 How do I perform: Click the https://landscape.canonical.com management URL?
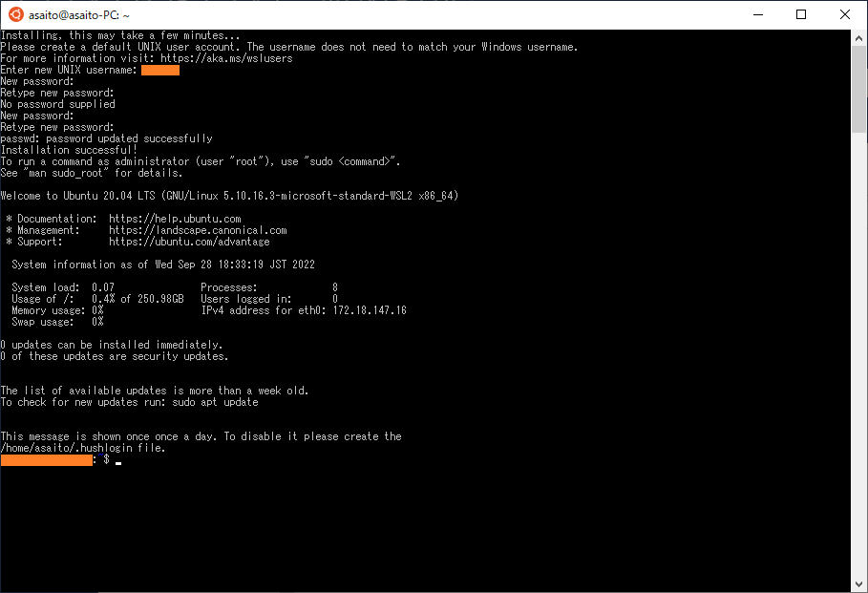(198, 230)
